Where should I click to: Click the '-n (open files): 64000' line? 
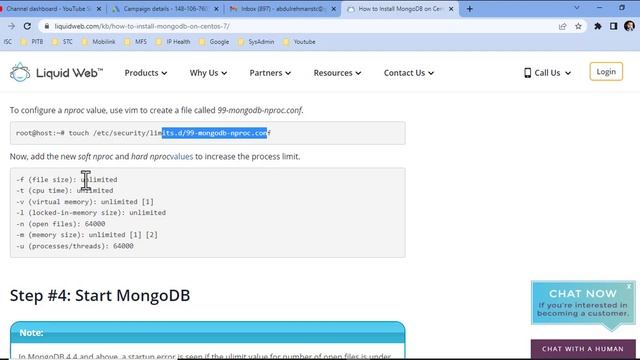60,224
